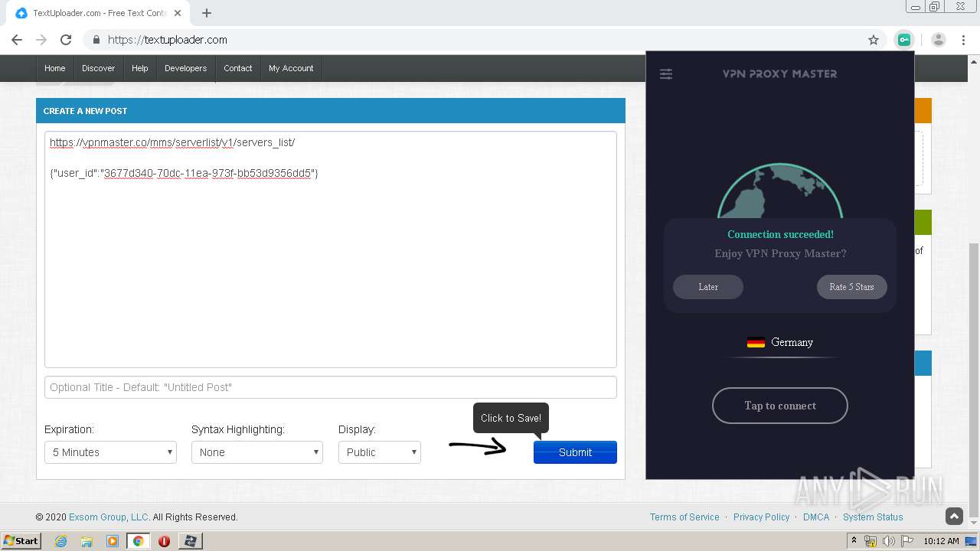Screen dimensions: 980x551
Task: Open the Privacy Policy link
Action: [x=761, y=517]
